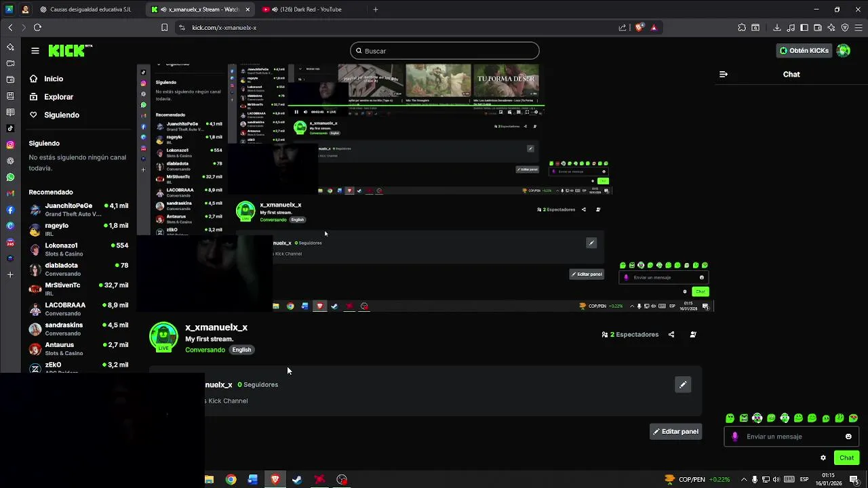Bookmark this page icon

(164, 28)
